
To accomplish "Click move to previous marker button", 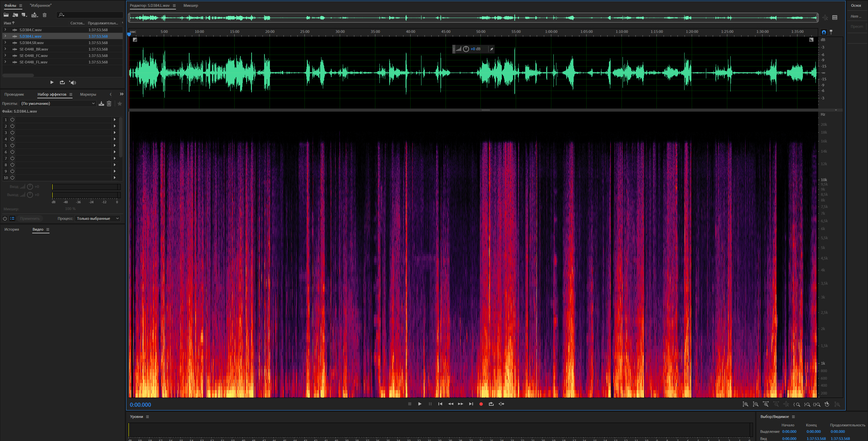I will tap(440, 404).
